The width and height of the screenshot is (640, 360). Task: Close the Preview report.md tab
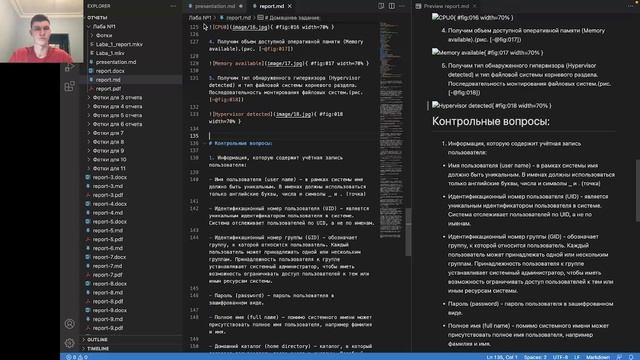tap(474, 6)
